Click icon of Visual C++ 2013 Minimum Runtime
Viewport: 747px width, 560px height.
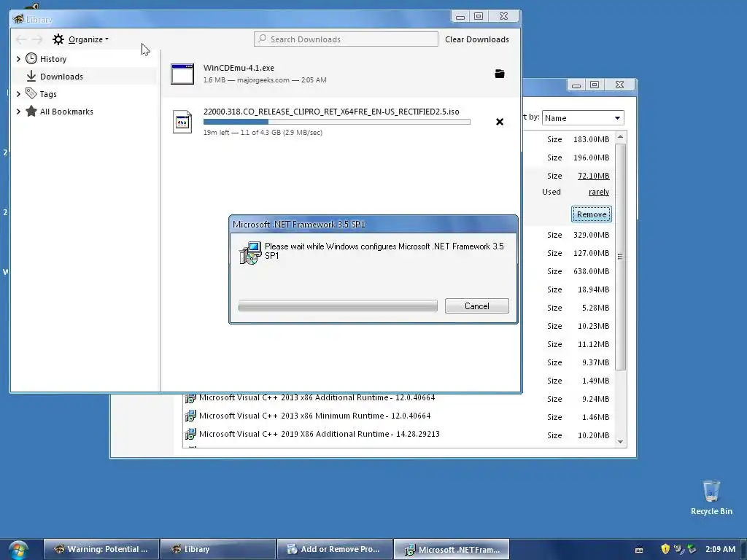coord(190,416)
